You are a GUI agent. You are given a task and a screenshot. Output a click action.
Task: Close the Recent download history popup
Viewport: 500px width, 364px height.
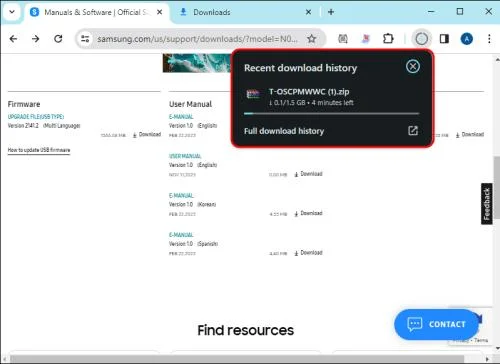tap(413, 66)
